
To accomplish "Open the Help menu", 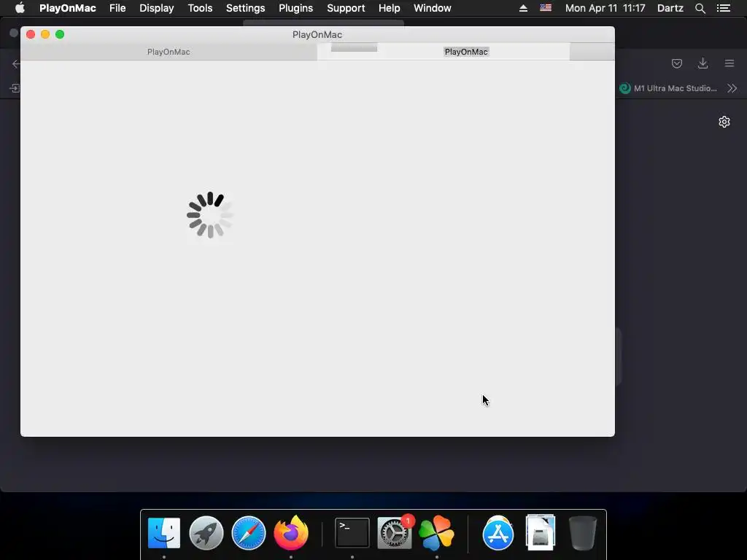I will pos(390,8).
